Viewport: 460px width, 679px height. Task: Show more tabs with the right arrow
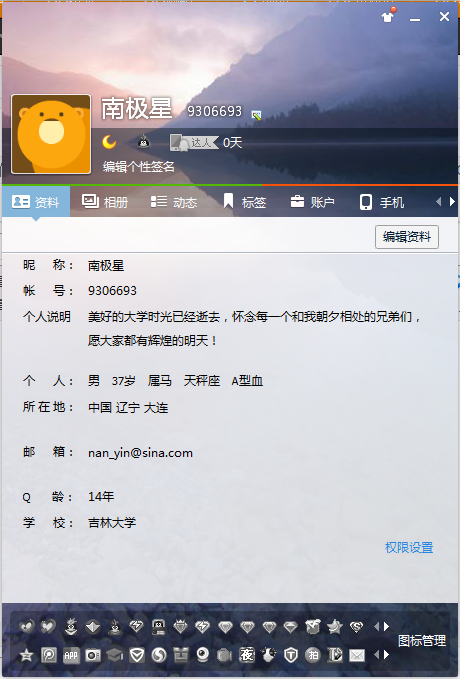(x=452, y=201)
